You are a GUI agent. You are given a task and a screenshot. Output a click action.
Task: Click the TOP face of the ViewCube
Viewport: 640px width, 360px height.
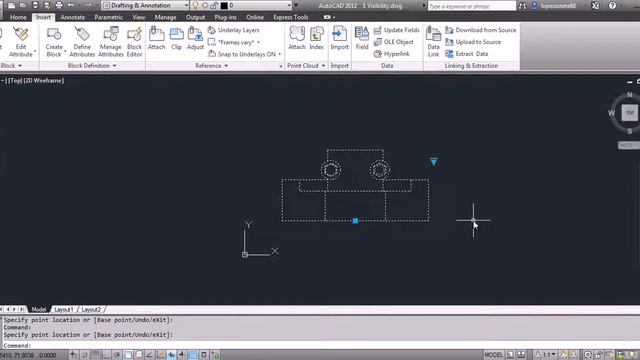[629, 113]
